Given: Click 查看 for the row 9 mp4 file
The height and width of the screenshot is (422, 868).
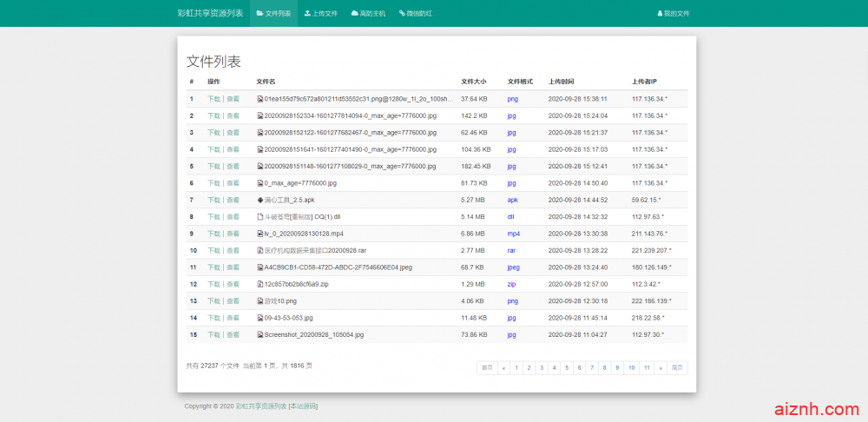Looking at the screenshot, I should pos(233,234).
